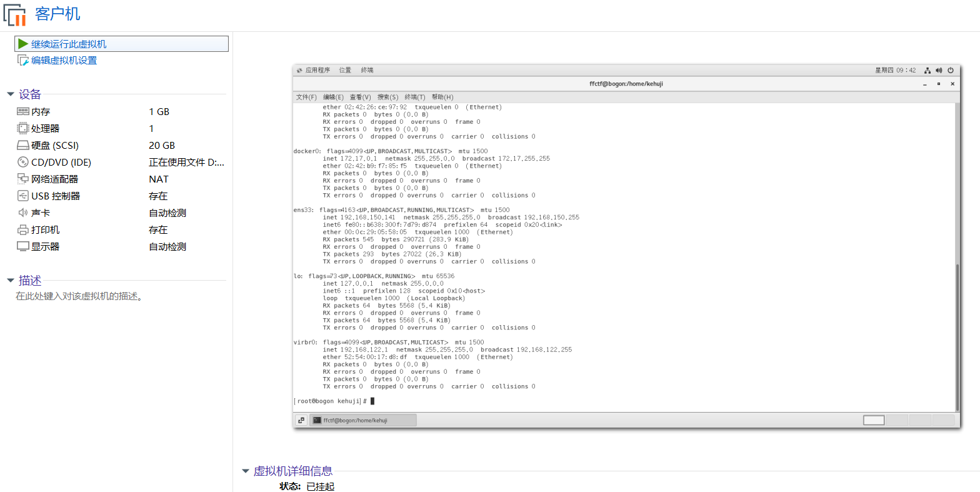
Task: Click the sound card speaker icon
Action: (x=22, y=213)
